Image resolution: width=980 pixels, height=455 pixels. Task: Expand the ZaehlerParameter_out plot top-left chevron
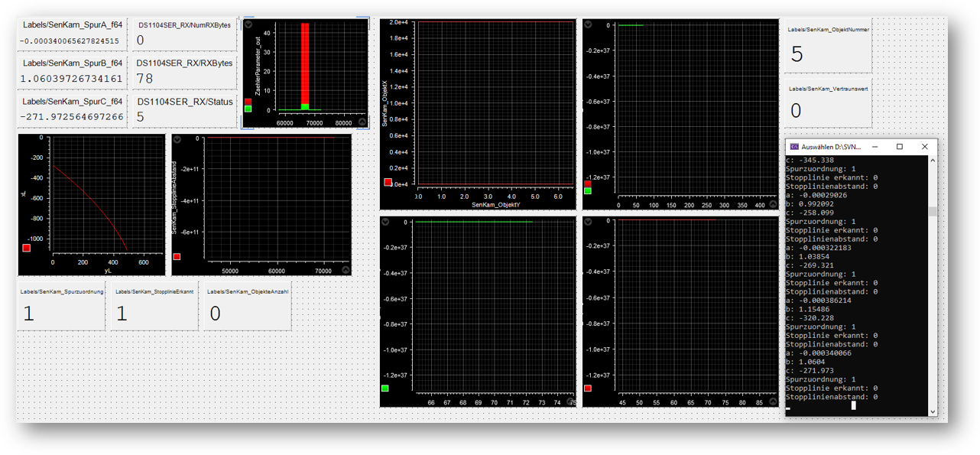(x=248, y=24)
